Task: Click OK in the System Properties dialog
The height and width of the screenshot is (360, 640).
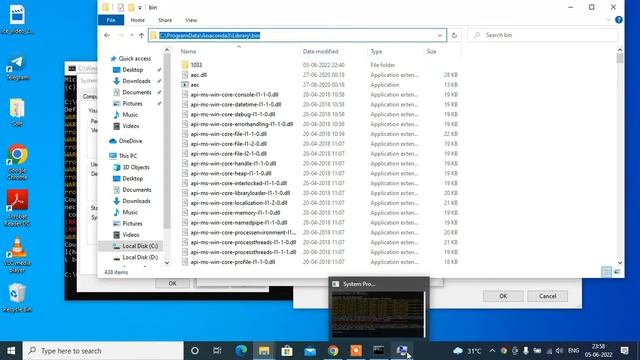Action: coord(172,283)
